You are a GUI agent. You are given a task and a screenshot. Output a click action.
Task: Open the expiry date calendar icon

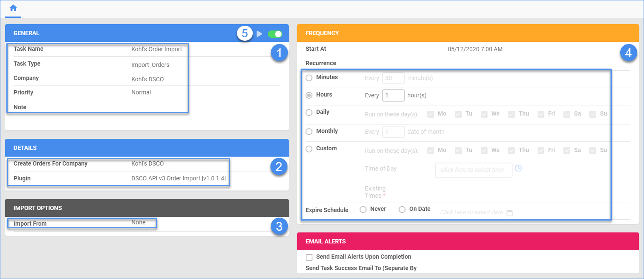510,213
